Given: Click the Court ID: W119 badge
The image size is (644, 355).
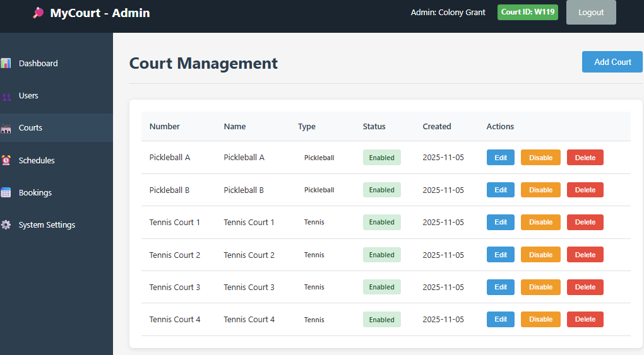Looking at the screenshot, I should pyautogui.click(x=528, y=13).
